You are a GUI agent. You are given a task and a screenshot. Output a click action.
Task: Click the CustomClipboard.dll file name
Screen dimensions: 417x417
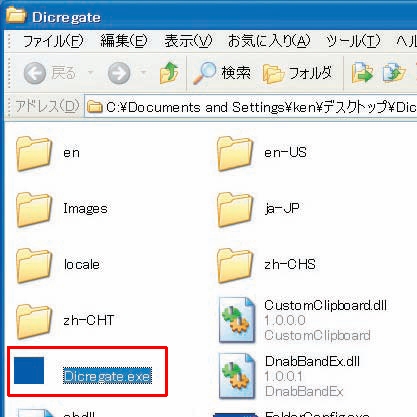[x=325, y=305]
